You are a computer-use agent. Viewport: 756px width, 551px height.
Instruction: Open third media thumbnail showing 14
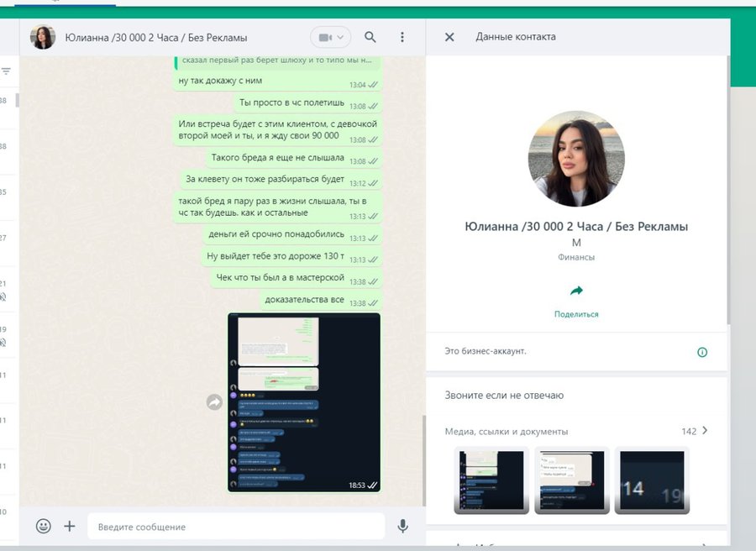[x=652, y=480]
